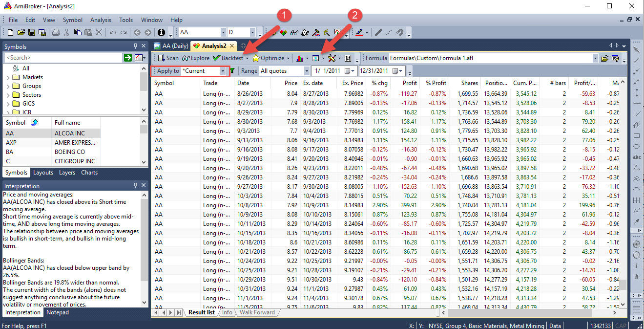
Task: Click the Parameters sliders icon
Action: [x=348, y=58]
